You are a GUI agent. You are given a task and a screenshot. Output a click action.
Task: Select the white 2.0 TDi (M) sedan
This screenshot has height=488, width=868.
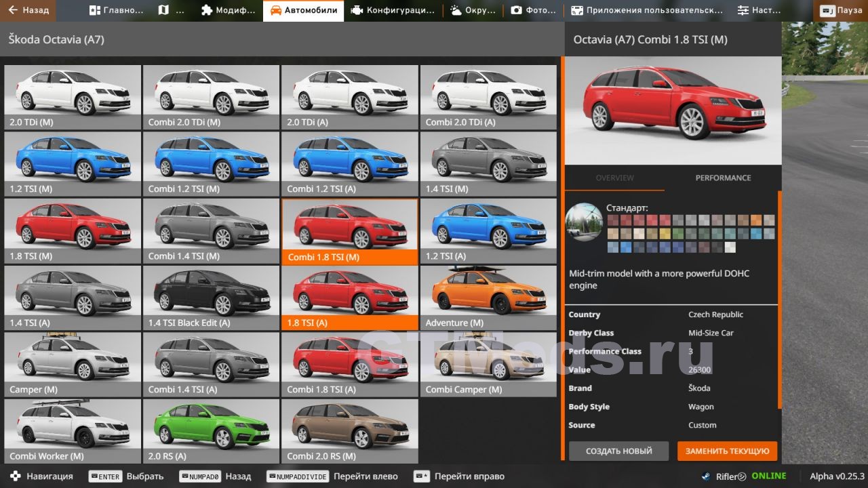pos(73,97)
